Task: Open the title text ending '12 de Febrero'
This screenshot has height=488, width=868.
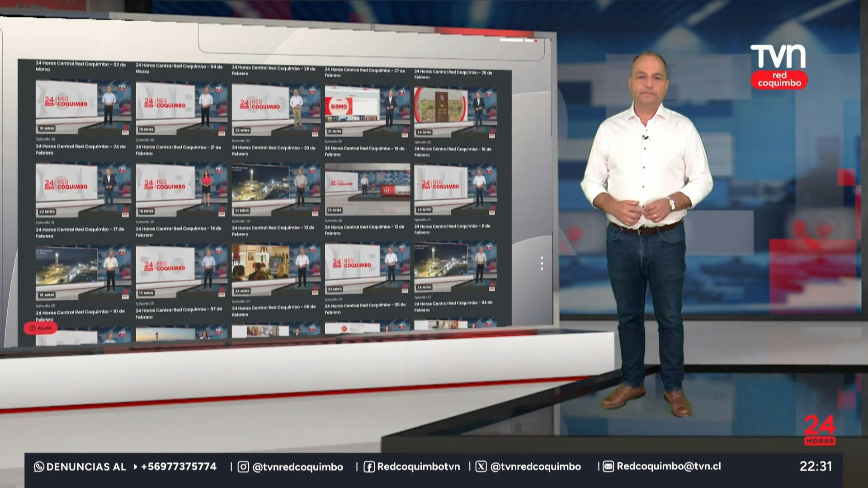Action: [x=364, y=230]
